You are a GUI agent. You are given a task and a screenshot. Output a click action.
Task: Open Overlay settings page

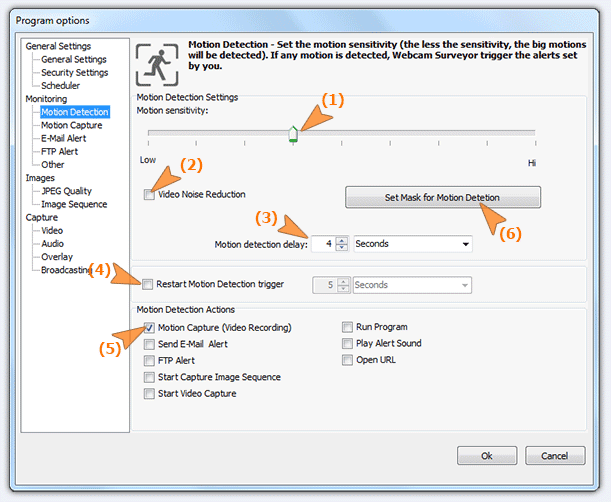coord(57,257)
